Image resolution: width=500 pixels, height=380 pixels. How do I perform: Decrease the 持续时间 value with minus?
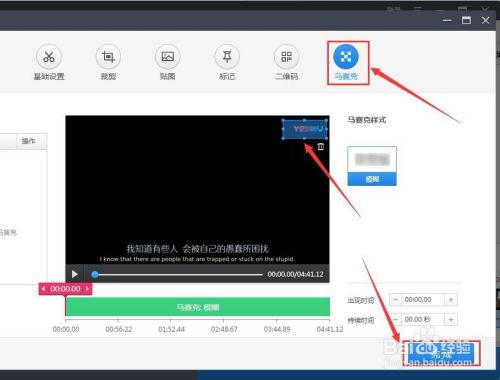[x=395, y=320]
